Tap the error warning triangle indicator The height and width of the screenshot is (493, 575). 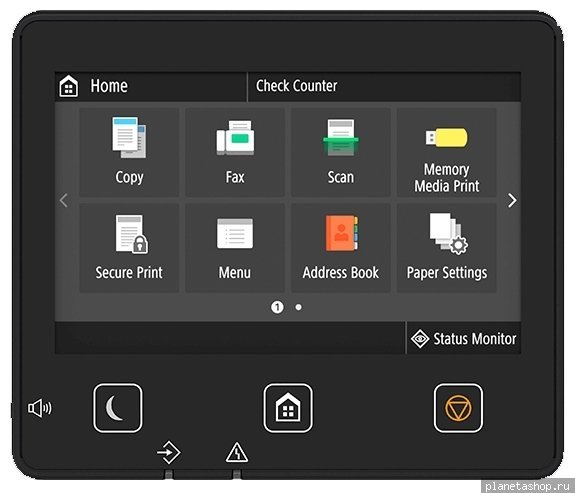coord(237,453)
